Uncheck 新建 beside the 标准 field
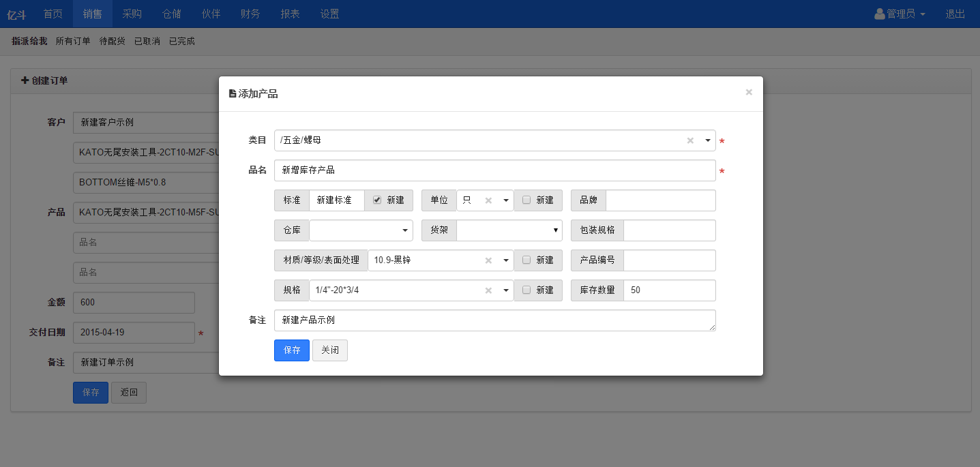 pos(377,200)
